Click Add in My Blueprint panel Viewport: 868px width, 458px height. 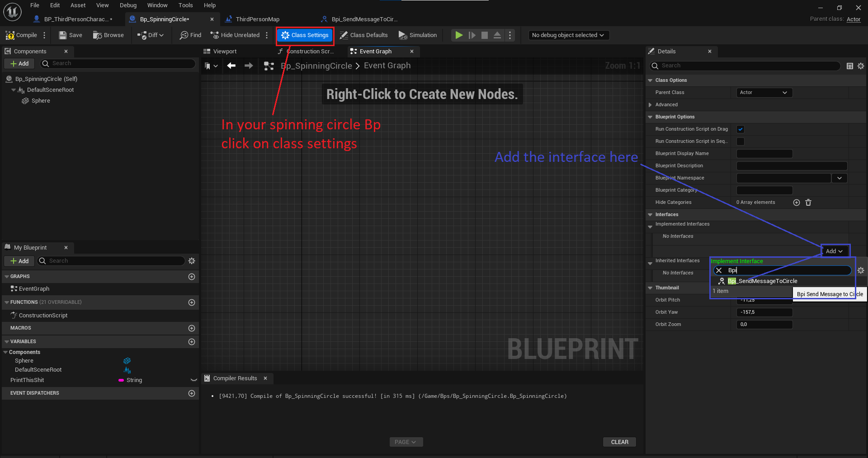(19, 261)
